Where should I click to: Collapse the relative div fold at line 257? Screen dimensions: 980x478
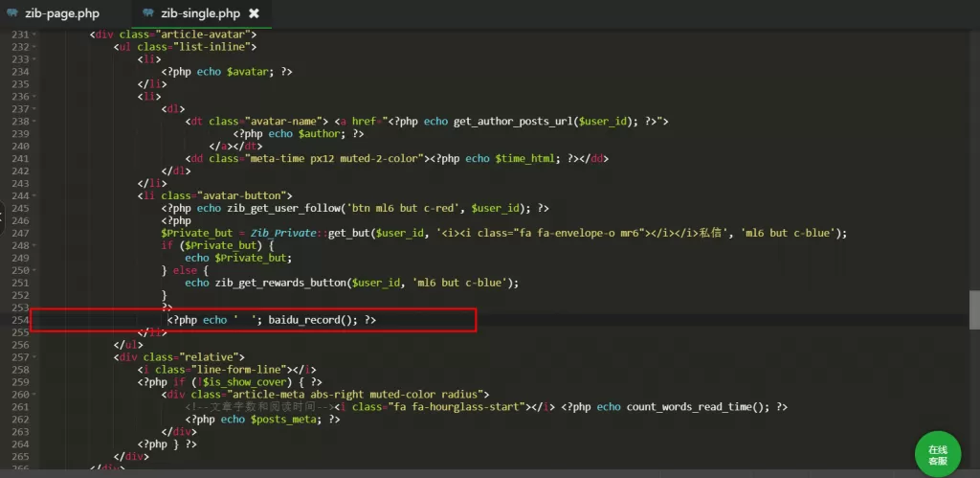pyautogui.click(x=33, y=357)
